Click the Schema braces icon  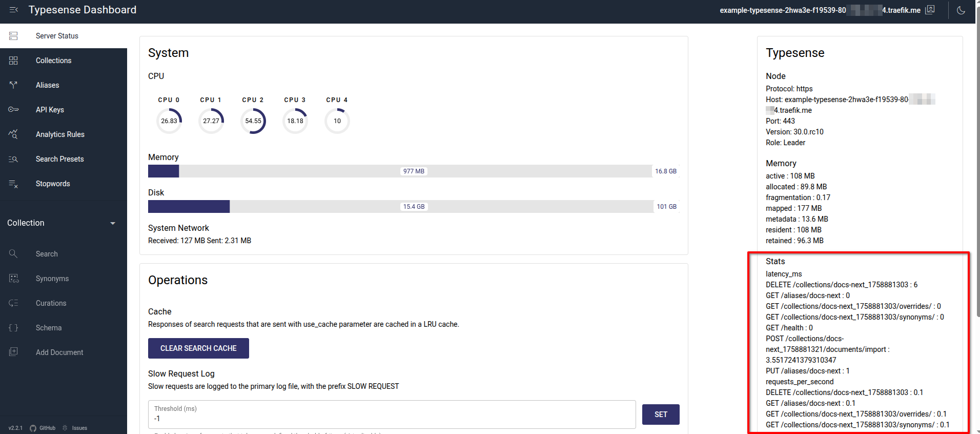click(13, 328)
